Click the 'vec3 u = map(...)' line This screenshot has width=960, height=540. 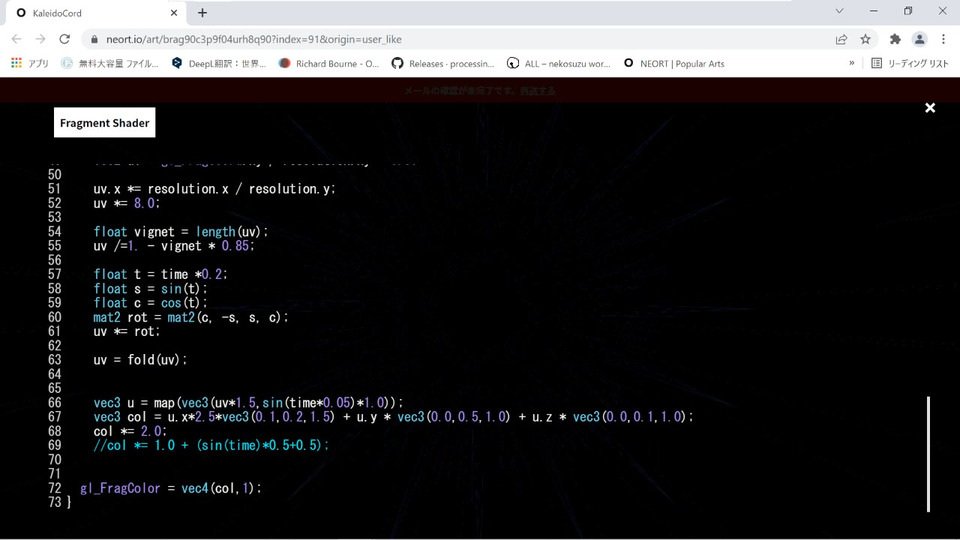point(248,402)
